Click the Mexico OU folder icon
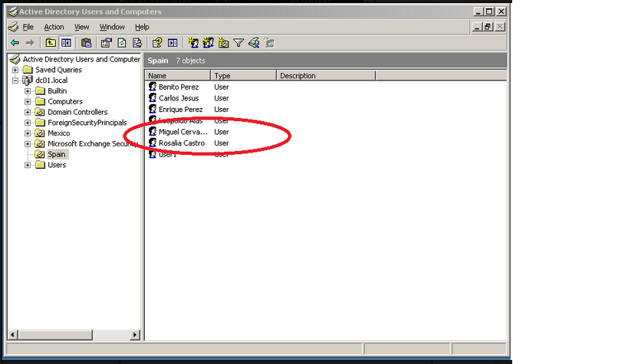The width and height of the screenshot is (628, 364). pos(40,133)
